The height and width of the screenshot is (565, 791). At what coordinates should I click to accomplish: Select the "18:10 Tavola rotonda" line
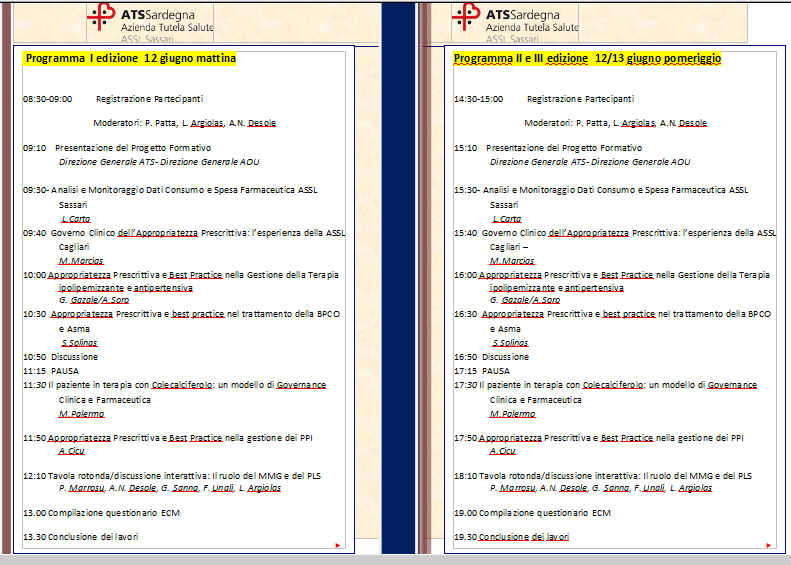pos(603,476)
